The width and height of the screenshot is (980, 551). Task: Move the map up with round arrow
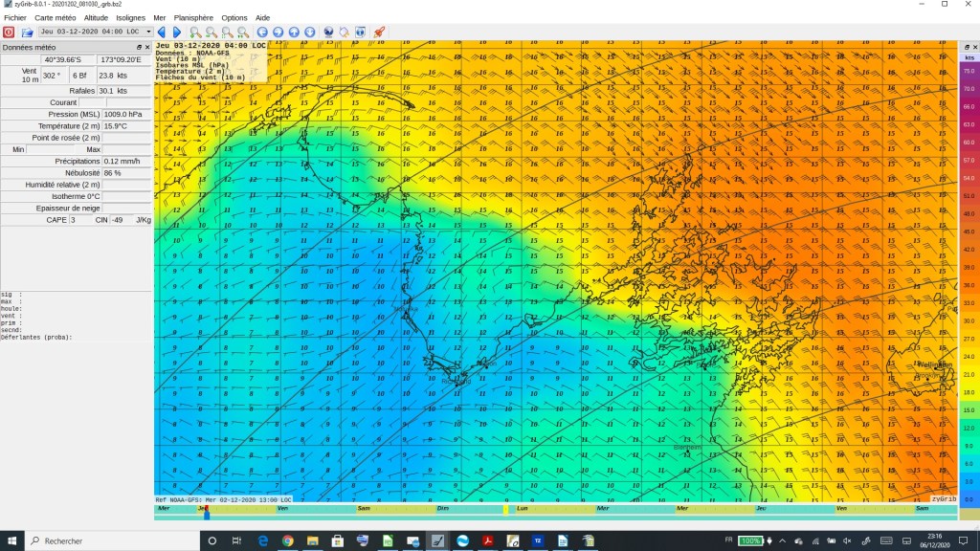(x=294, y=32)
